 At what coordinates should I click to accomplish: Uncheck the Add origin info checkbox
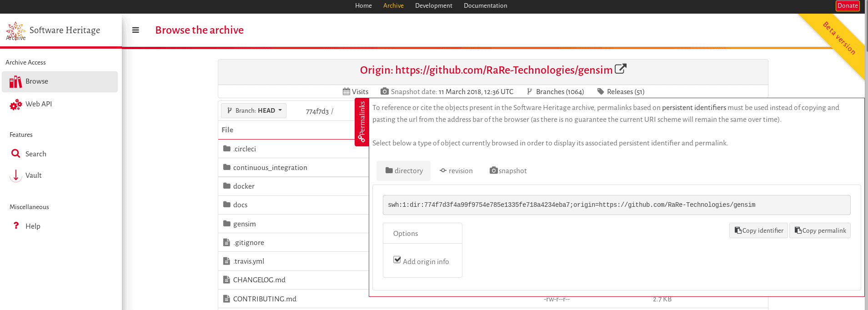coord(397,260)
